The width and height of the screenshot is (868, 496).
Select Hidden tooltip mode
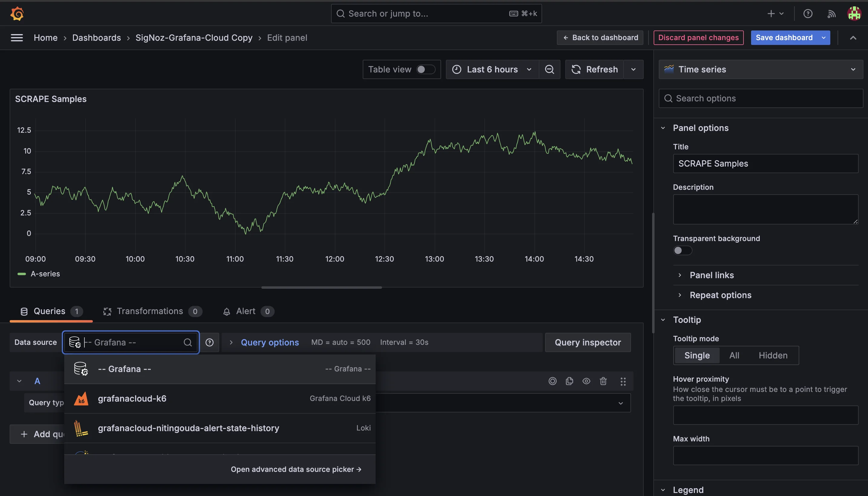(773, 355)
